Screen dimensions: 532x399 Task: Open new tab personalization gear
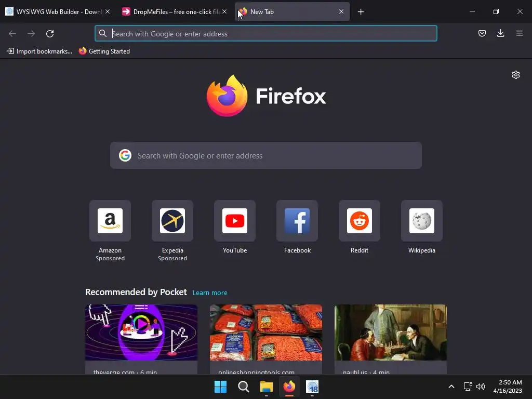point(516,75)
